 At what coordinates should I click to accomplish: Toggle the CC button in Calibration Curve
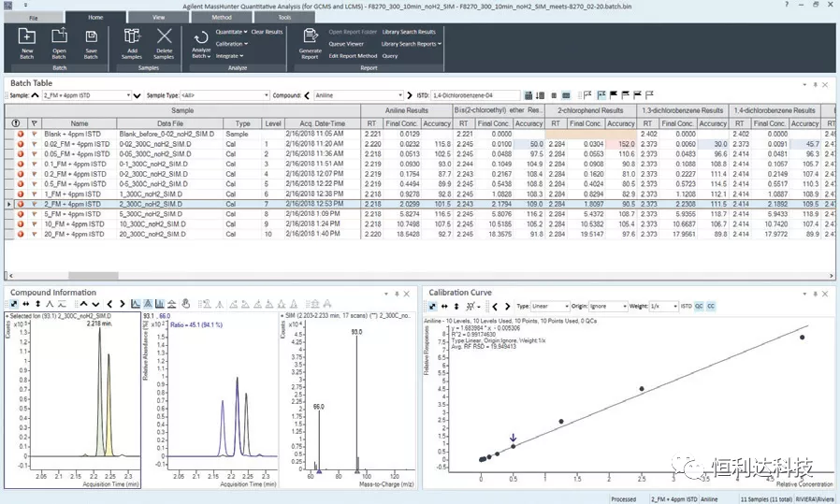[712, 306]
